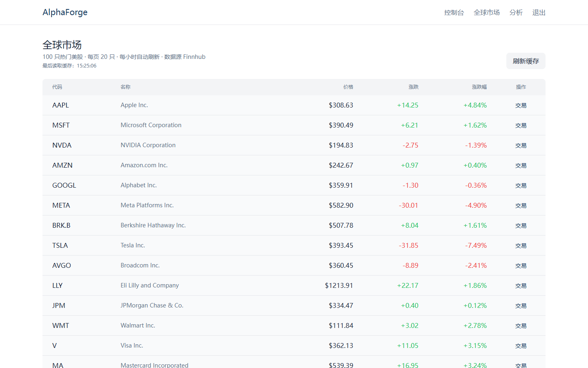Select the $1213.91 price value

pos(339,285)
